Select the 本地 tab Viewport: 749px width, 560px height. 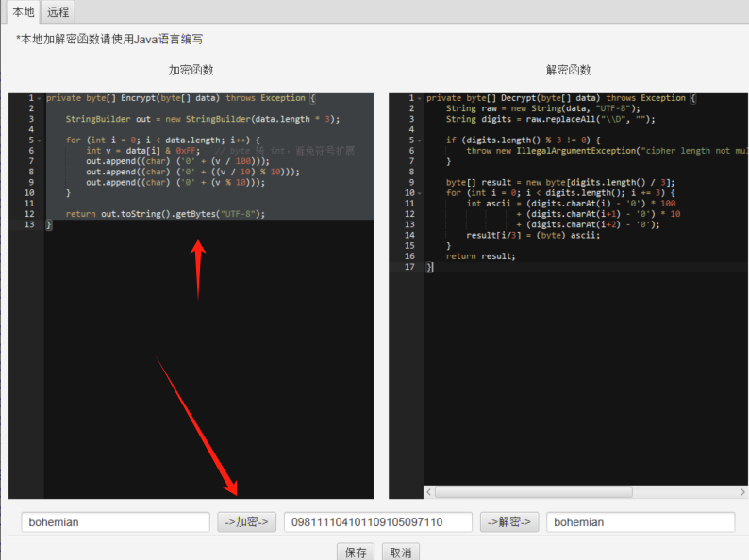pyautogui.click(x=22, y=11)
